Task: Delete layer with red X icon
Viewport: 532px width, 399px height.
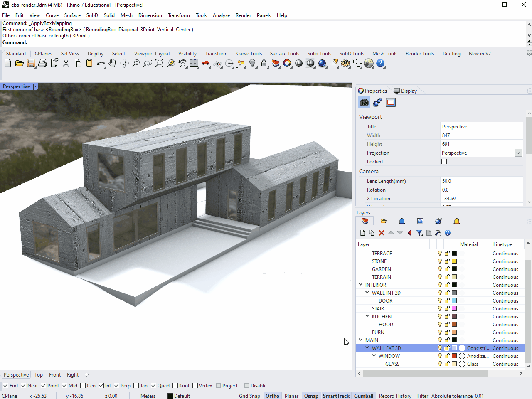Action: (x=382, y=233)
